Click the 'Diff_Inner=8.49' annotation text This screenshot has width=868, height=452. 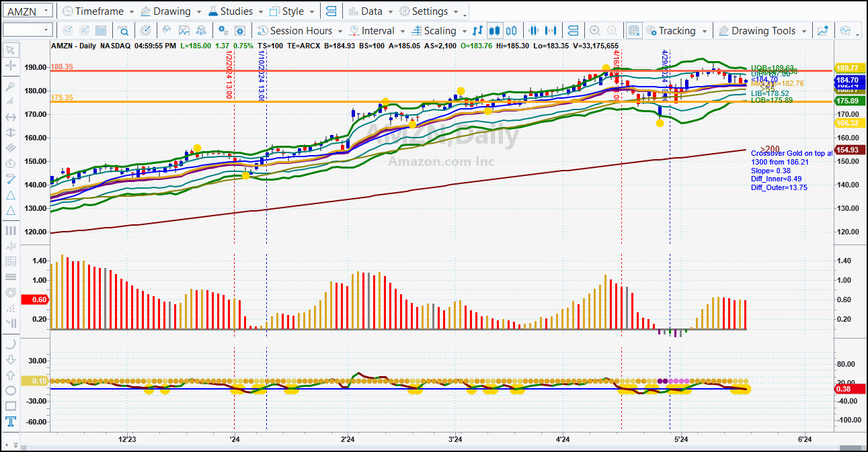pos(776,179)
